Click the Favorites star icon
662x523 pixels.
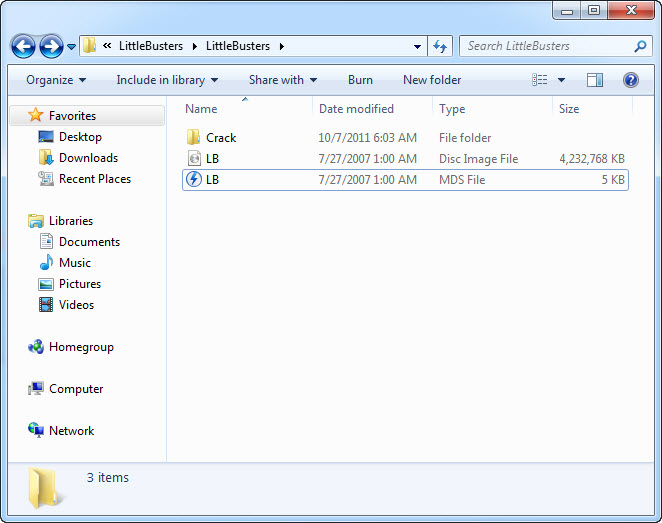coord(35,115)
